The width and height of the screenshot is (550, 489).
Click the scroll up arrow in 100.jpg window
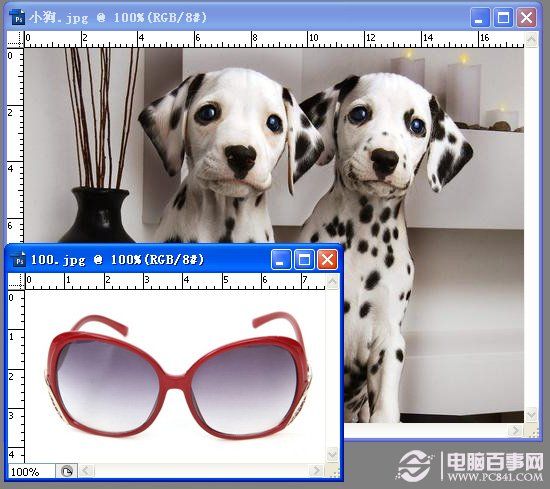332,281
